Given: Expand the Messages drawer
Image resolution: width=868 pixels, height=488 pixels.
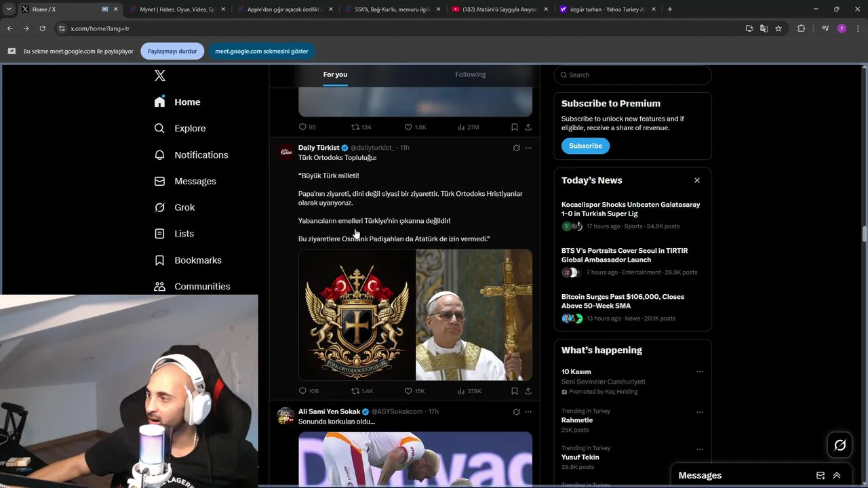Looking at the screenshot, I should (x=837, y=475).
